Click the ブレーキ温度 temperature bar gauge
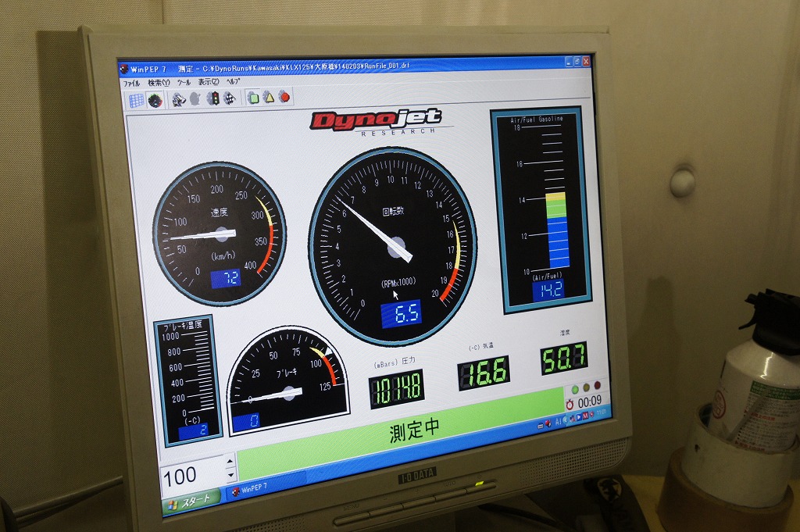The image size is (800, 532). pos(188,380)
